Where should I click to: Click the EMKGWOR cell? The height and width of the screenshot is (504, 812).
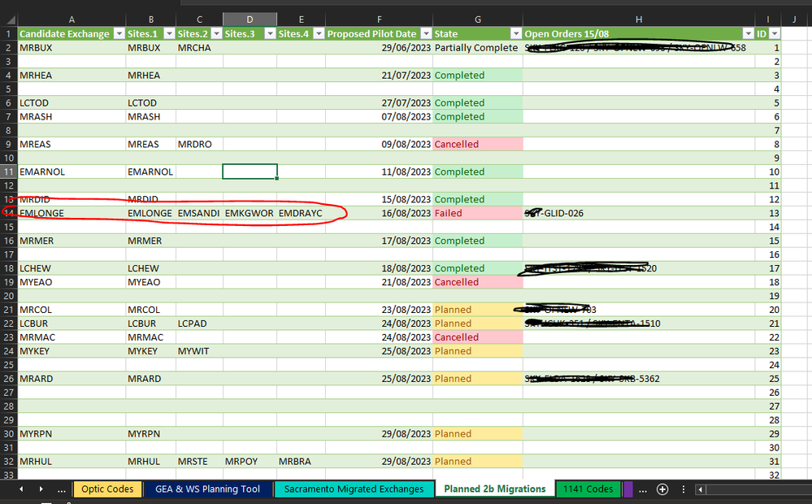[x=250, y=213]
